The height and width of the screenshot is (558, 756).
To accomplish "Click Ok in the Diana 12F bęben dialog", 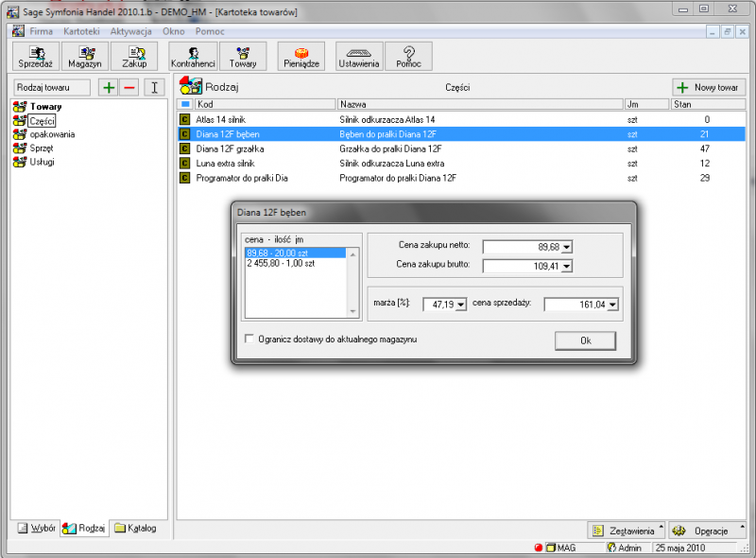I will (585, 340).
